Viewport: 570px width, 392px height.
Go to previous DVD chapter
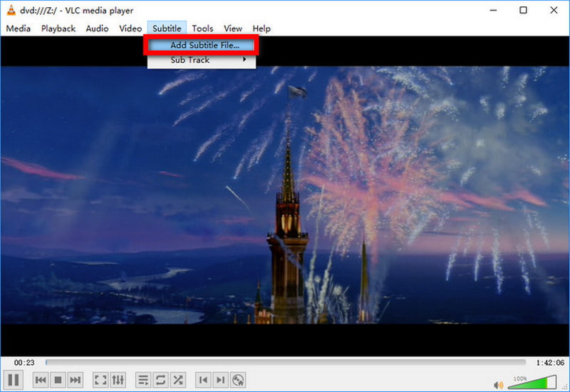[203, 380]
